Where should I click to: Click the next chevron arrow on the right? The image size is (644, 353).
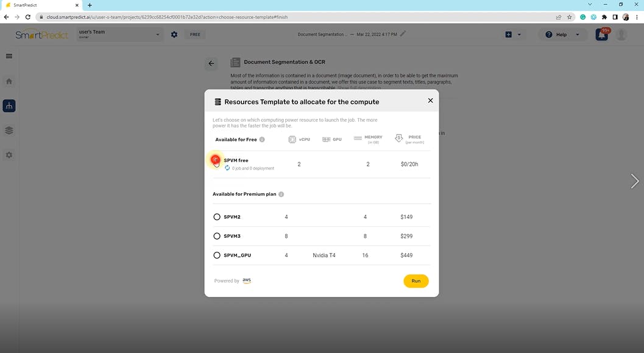(635, 181)
